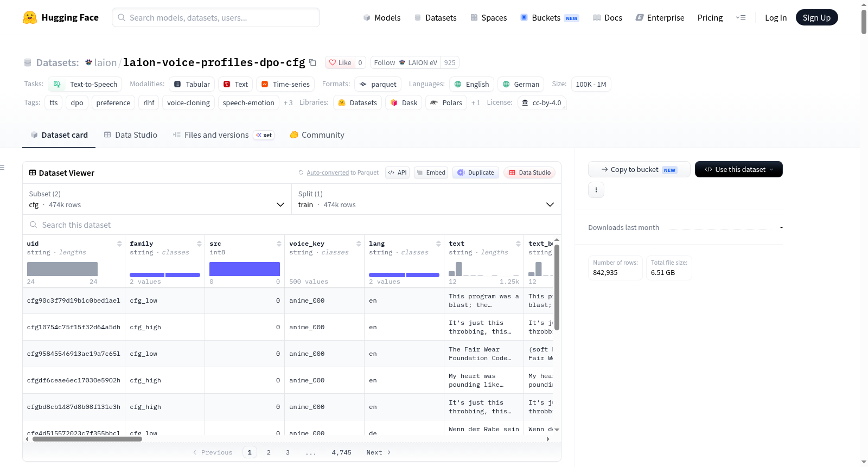Show the additional library
The width and height of the screenshot is (868, 467).
tap(476, 103)
